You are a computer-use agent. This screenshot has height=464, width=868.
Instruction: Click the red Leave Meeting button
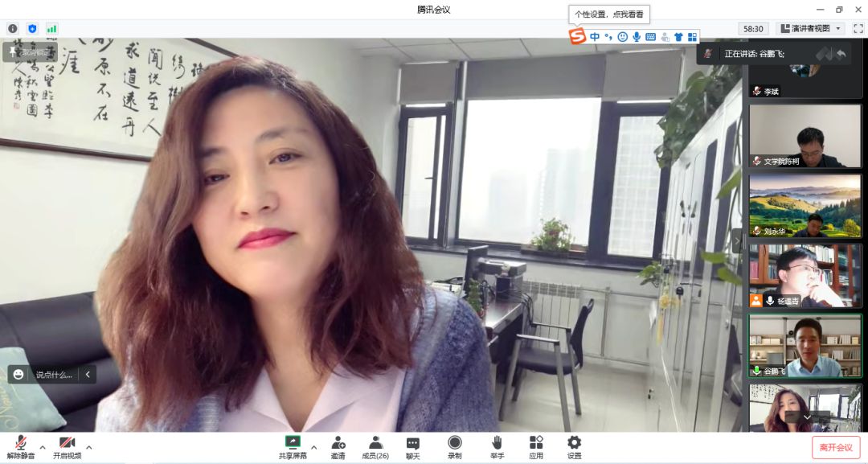[x=836, y=447]
